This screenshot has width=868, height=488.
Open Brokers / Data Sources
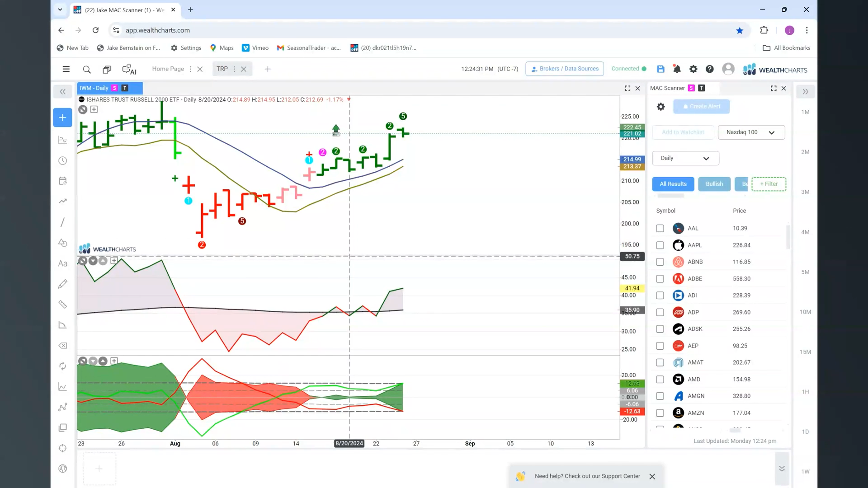pyautogui.click(x=565, y=69)
